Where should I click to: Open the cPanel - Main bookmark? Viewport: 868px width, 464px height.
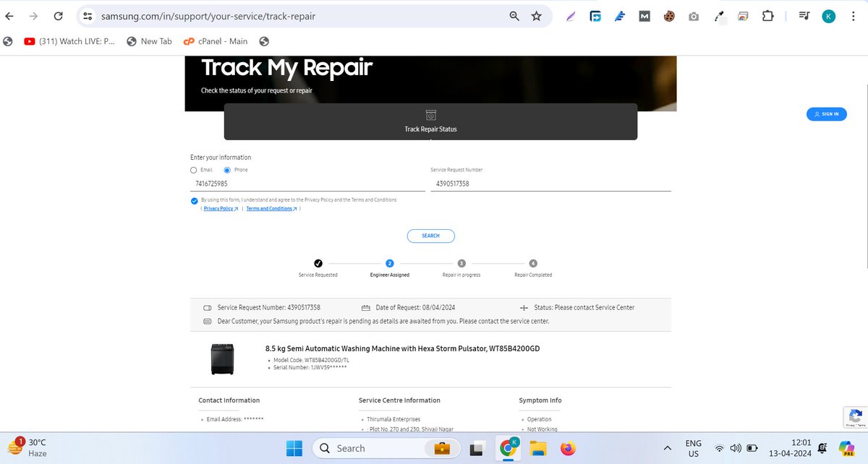click(216, 41)
